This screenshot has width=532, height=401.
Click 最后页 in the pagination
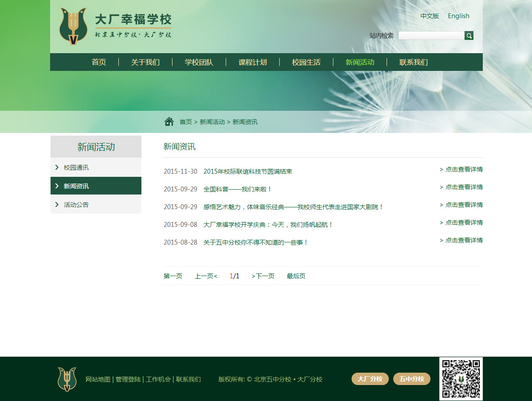pyautogui.click(x=296, y=276)
